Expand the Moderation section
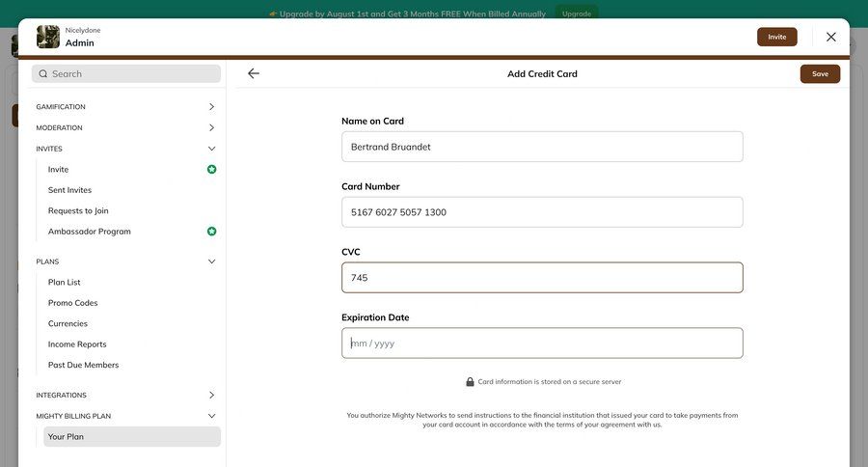Viewport: 868px width, 467px height. [125, 127]
